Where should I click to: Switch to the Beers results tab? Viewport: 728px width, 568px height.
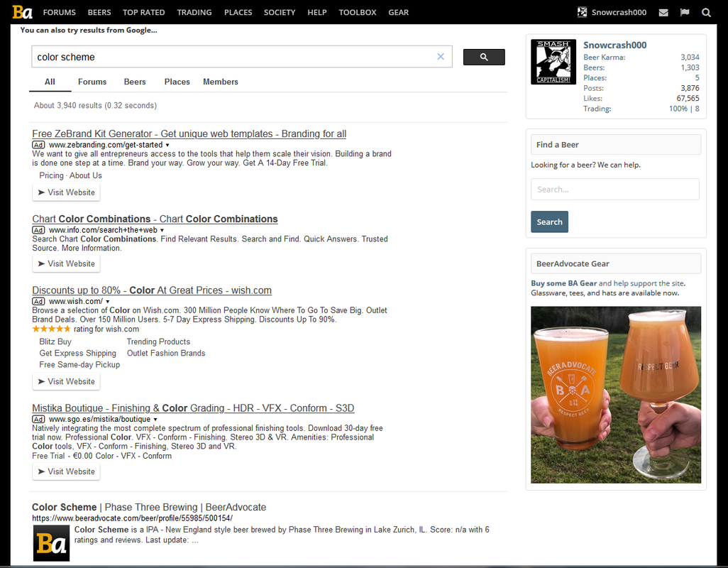point(135,82)
